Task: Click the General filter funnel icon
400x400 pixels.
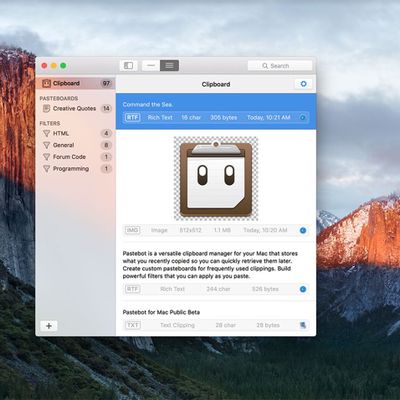Action: (x=46, y=145)
